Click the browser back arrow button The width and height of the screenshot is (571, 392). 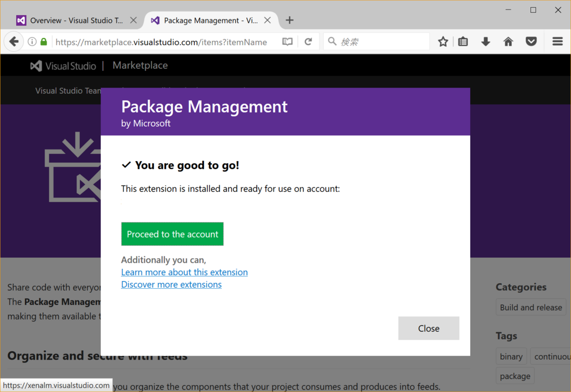(x=14, y=41)
